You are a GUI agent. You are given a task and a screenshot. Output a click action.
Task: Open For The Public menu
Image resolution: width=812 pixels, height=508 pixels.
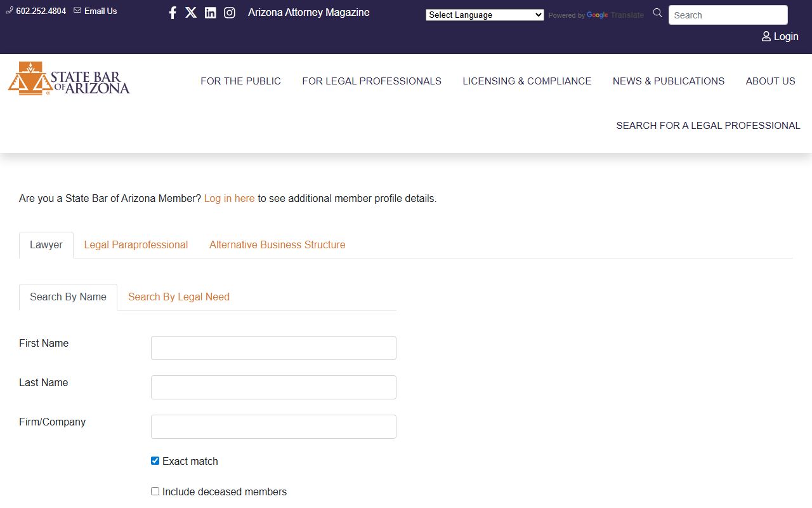pyautogui.click(x=240, y=81)
